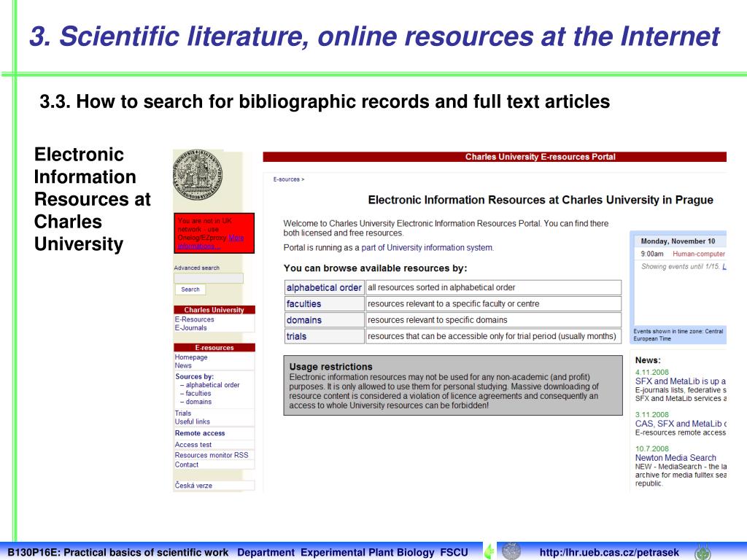Click the E-sources breadcrumb link
The height and width of the screenshot is (560, 747).
286,179
